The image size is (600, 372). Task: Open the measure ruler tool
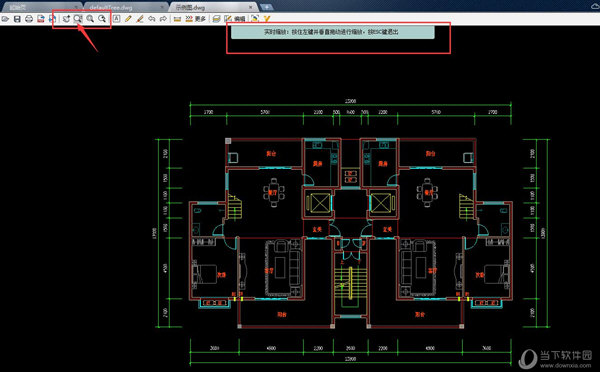click(x=177, y=19)
